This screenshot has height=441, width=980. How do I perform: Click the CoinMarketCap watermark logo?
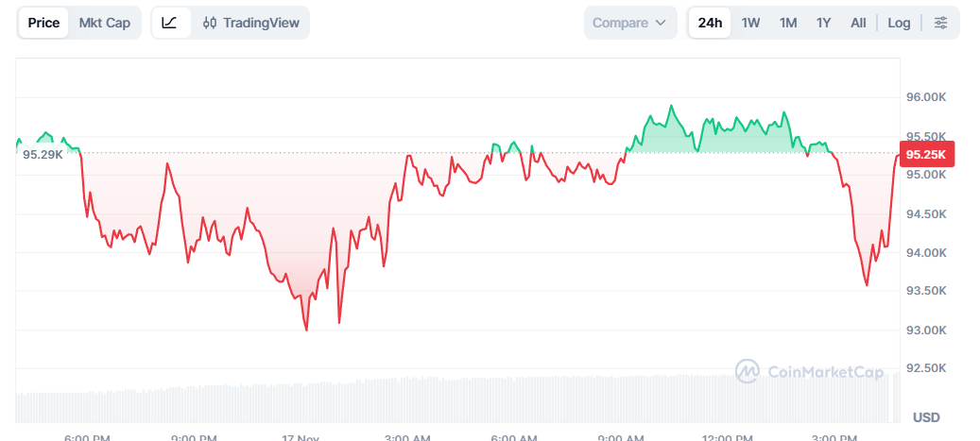pos(809,371)
